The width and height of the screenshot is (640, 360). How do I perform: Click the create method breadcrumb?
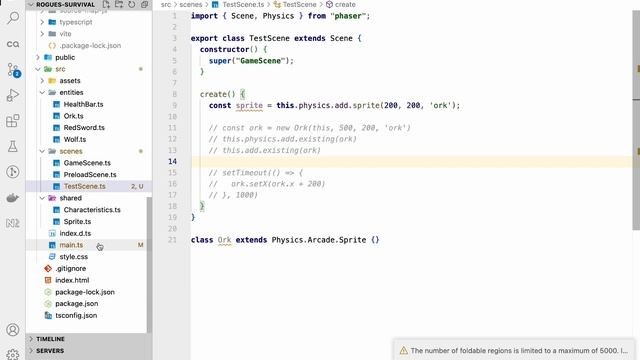[345, 4]
